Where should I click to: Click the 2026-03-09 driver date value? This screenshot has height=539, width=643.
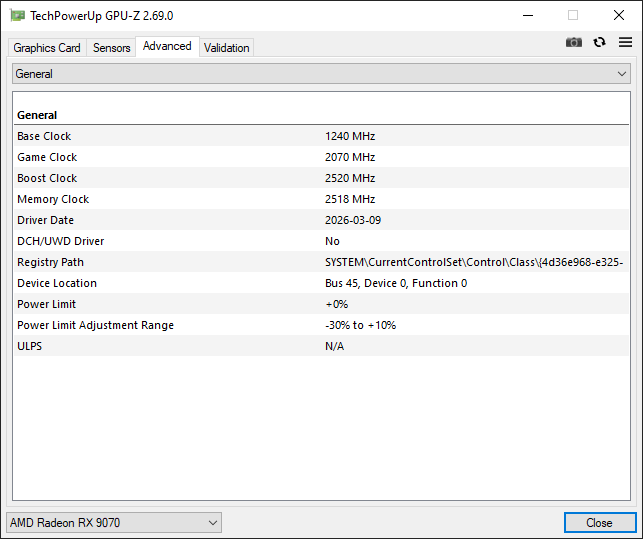(x=353, y=220)
